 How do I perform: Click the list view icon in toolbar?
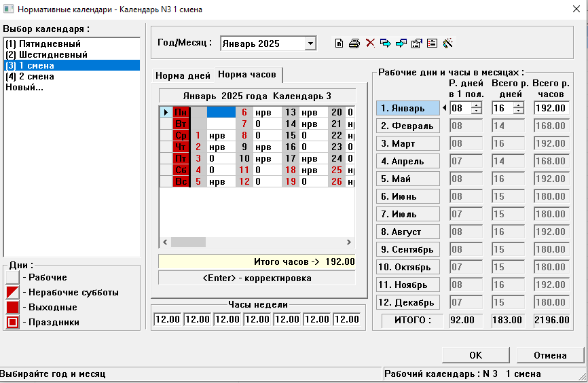pyautogui.click(x=432, y=43)
